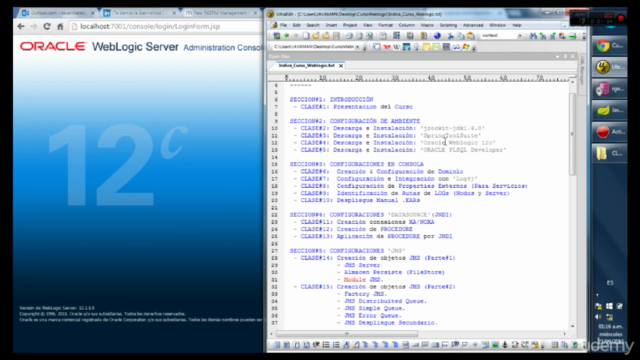Viewport: 640px width, 360px height.
Task: Show hidden system tray icons arrow
Action: point(597,295)
